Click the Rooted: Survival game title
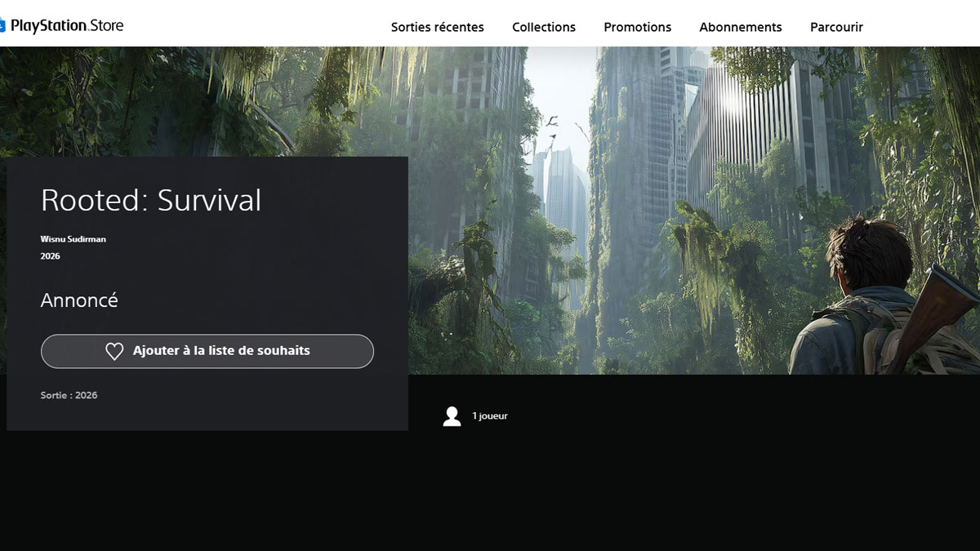980x551 pixels. [x=151, y=201]
